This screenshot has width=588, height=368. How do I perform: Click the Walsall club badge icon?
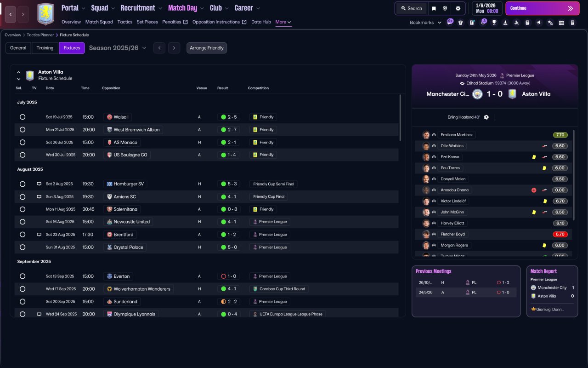(x=109, y=117)
